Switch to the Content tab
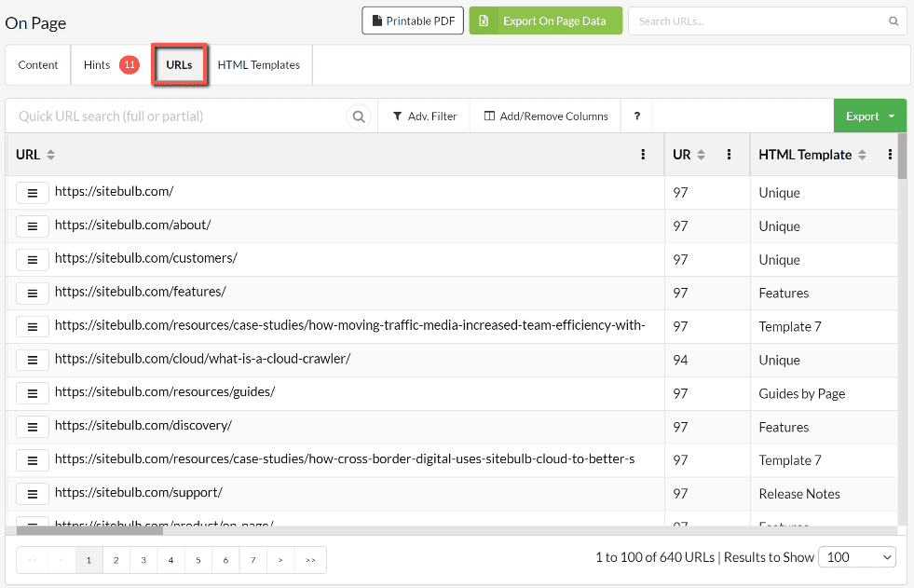 pos(38,64)
